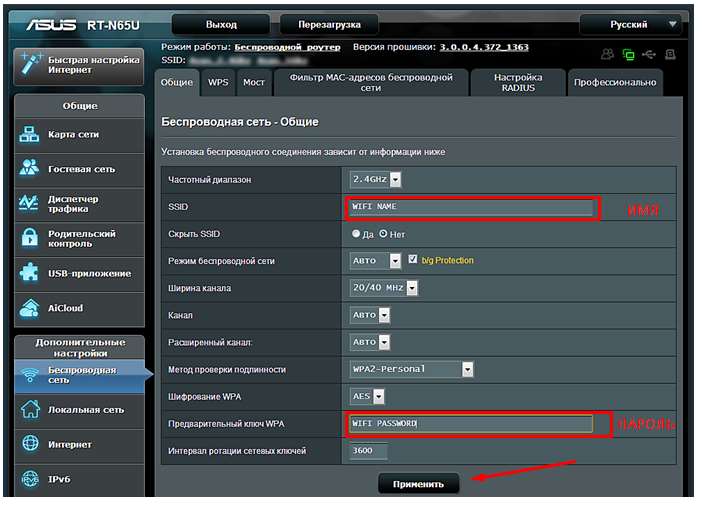702x505 pixels.
Task: Click the Network Map (Карта сети) icon
Action: pos(30,135)
